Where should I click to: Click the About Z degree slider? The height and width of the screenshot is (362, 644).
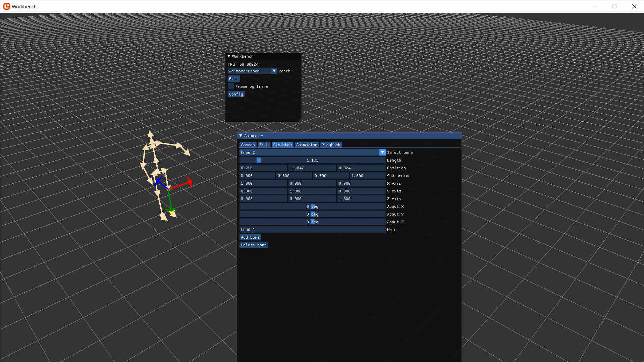coord(312,222)
